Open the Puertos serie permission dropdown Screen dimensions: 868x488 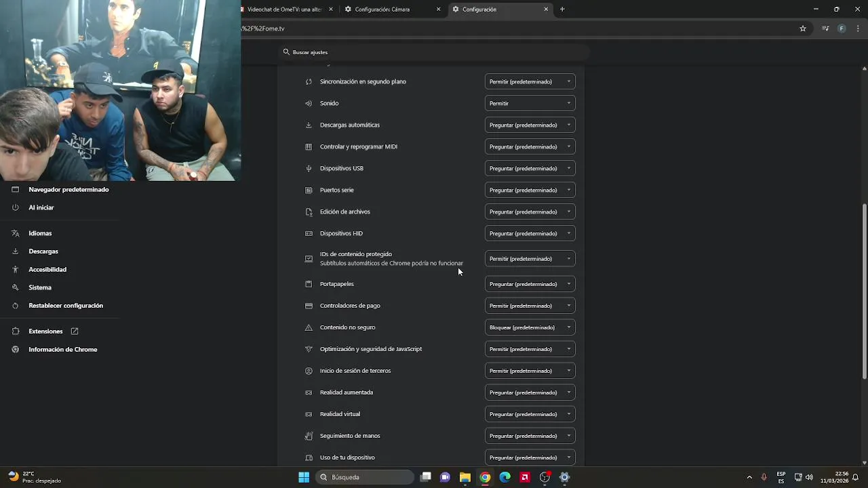click(530, 190)
